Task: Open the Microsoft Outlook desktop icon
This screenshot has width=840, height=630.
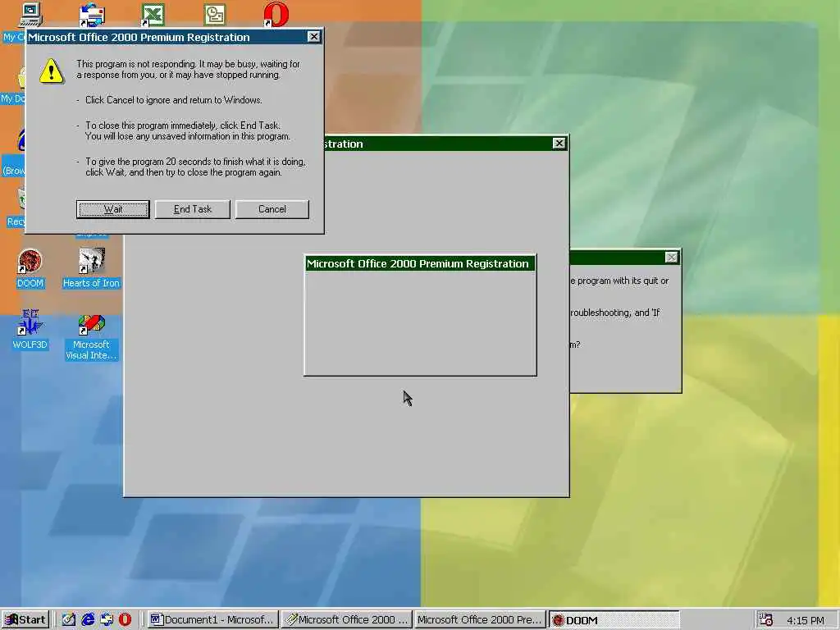Action: pos(215,15)
